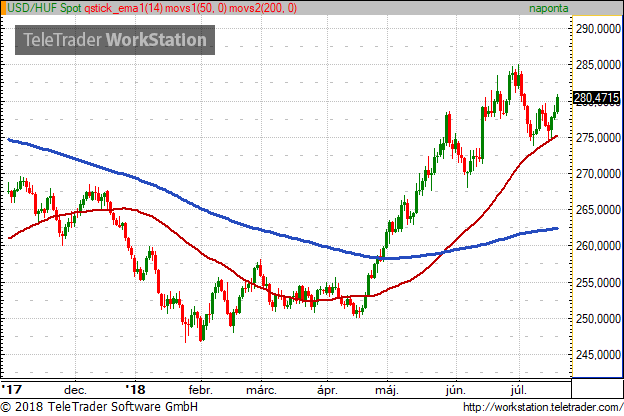Click the ápr. month label on time axis

tap(327, 390)
